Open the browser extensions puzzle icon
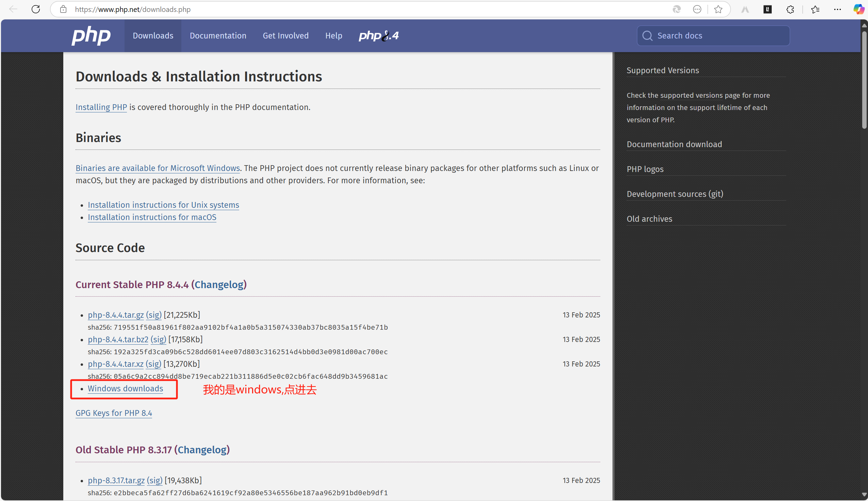Viewport: 868px width, 501px height. pyautogui.click(x=790, y=9)
